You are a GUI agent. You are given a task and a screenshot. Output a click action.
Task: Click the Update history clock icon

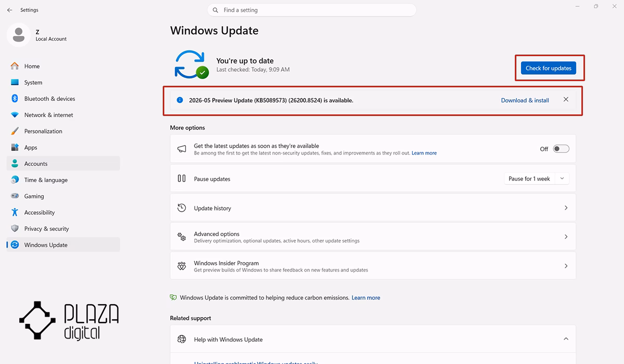point(181,208)
